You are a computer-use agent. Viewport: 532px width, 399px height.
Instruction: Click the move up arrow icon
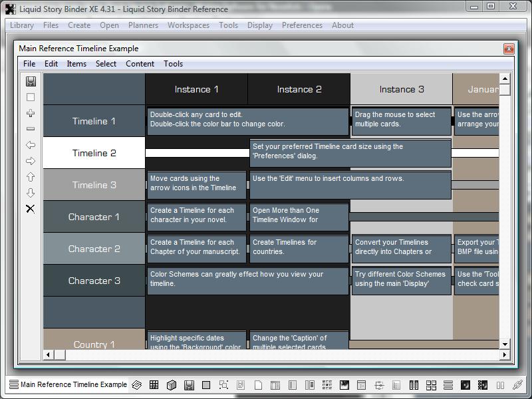pos(31,177)
